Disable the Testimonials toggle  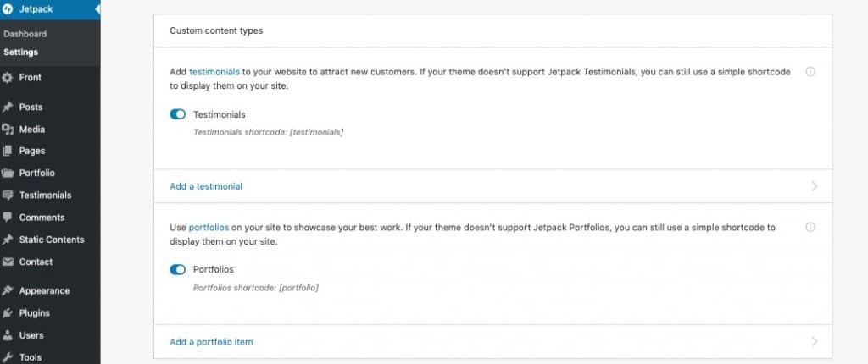pos(178,114)
